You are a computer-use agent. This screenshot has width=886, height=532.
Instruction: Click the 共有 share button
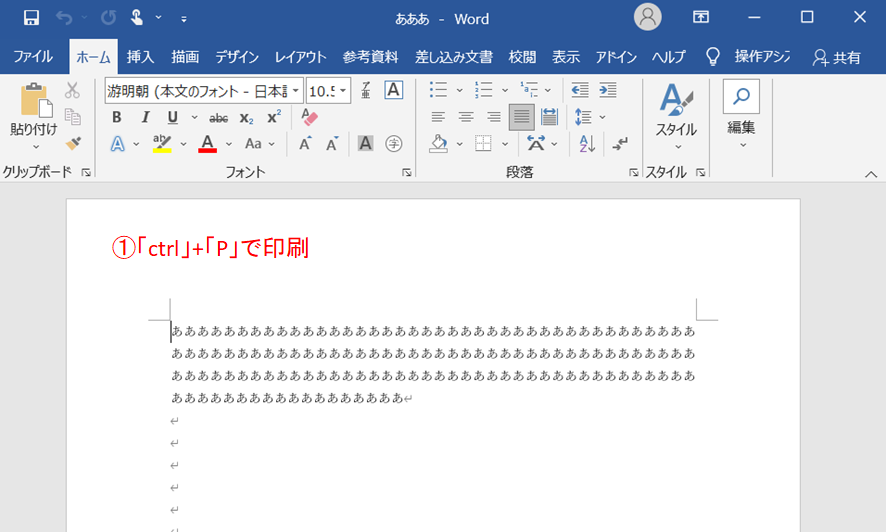click(x=837, y=57)
